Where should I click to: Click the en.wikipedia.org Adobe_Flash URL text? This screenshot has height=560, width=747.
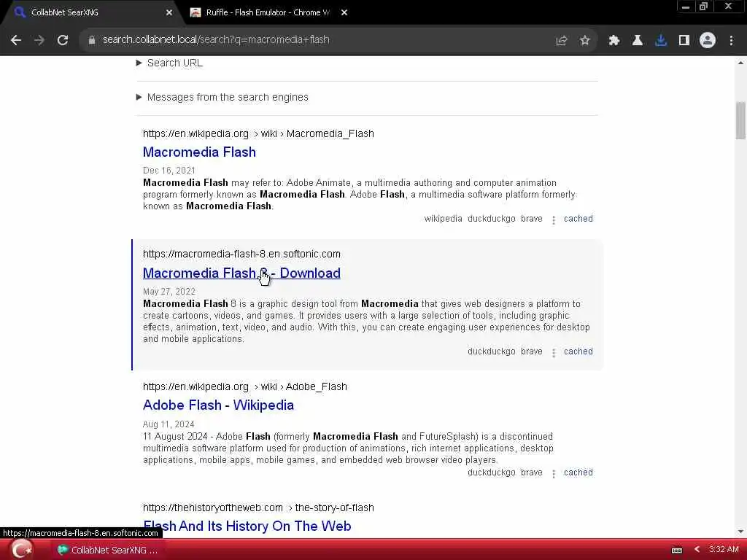[245, 386]
